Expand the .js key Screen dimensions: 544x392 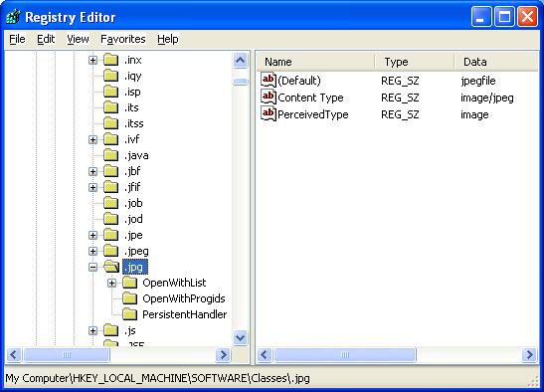(x=92, y=331)
